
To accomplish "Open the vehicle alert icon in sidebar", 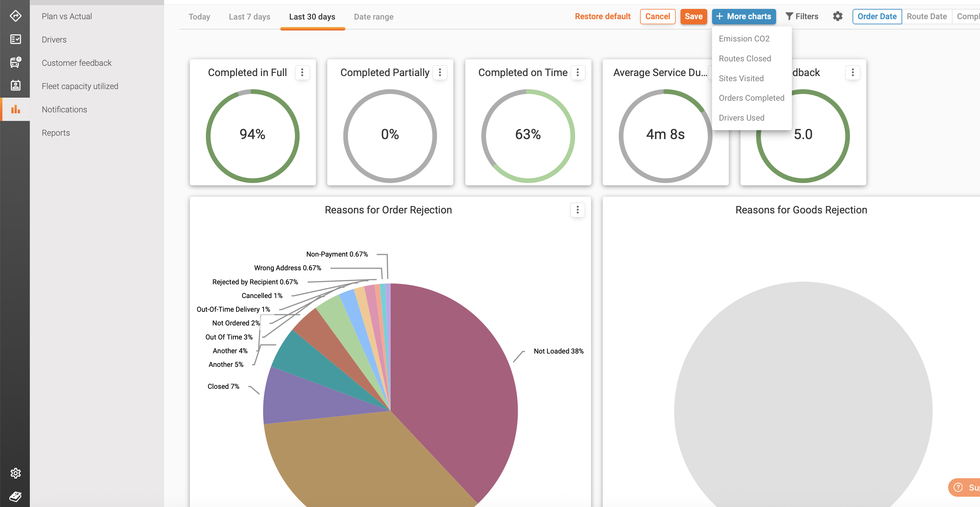I will click(15, 62).
